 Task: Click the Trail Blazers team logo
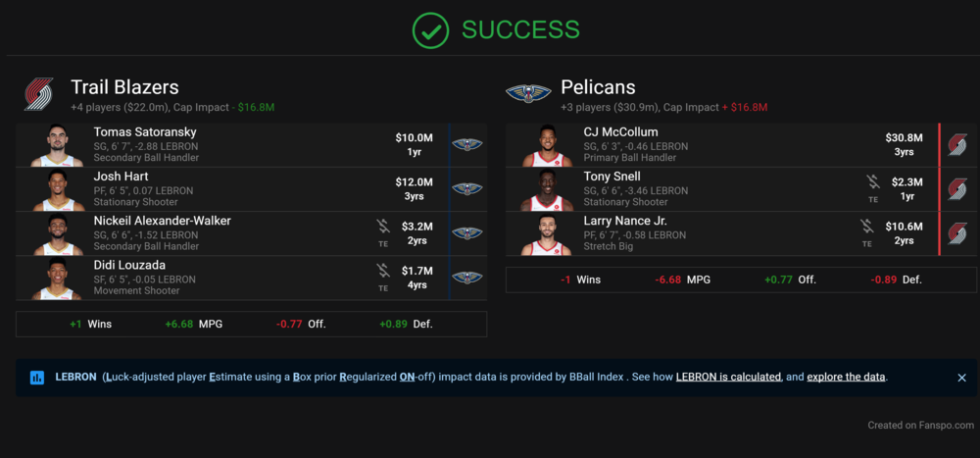tap(38, 94)
